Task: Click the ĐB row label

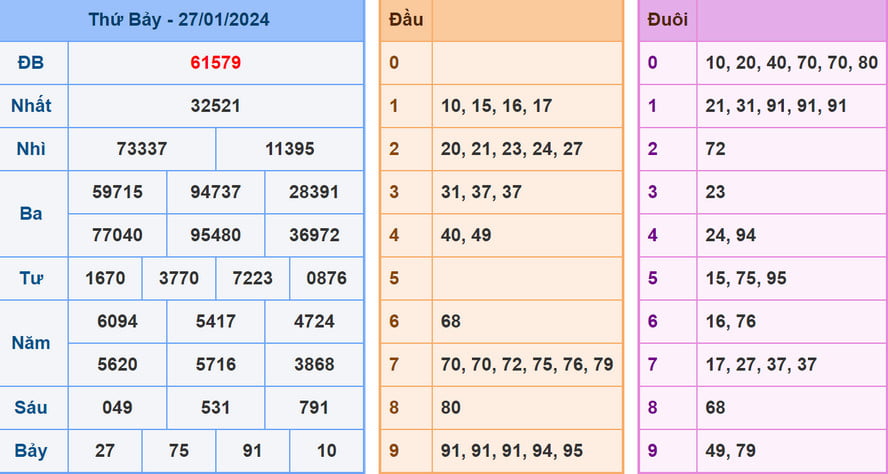Action: pyautogui.click(x=31, y=62)
